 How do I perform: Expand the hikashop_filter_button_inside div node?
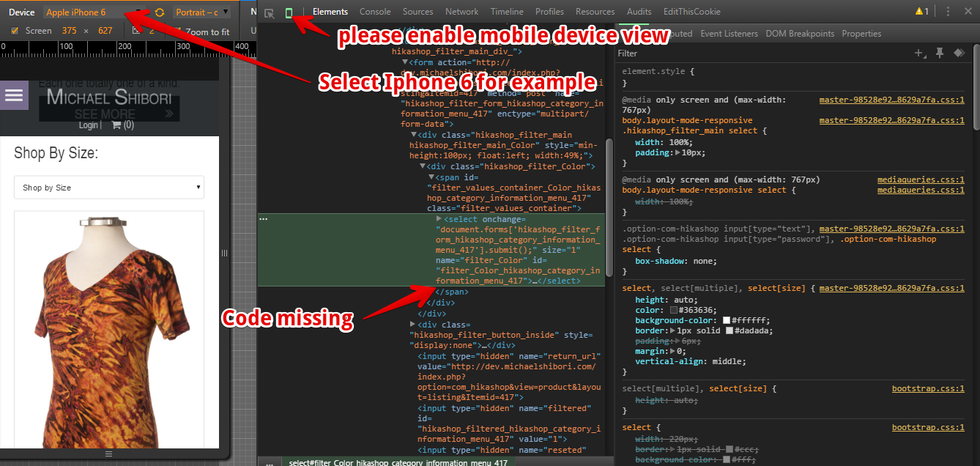point(413,324)
